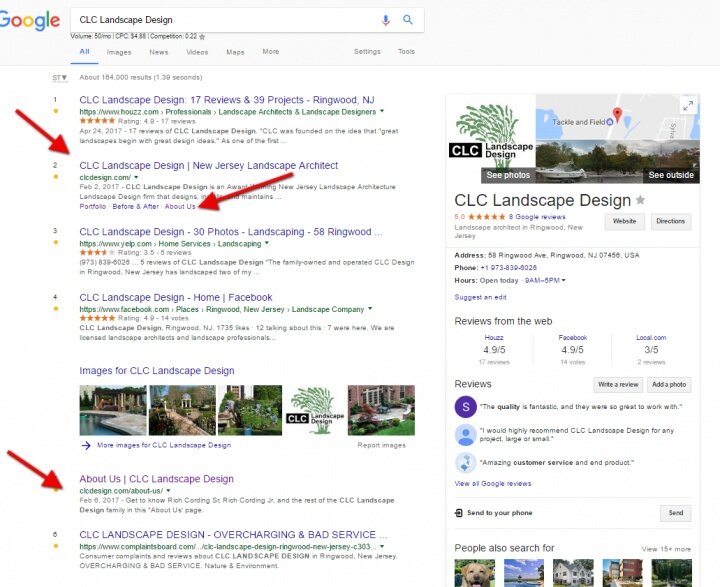Open About Us | CLC Landscape Design result

(x=156, y=479)
